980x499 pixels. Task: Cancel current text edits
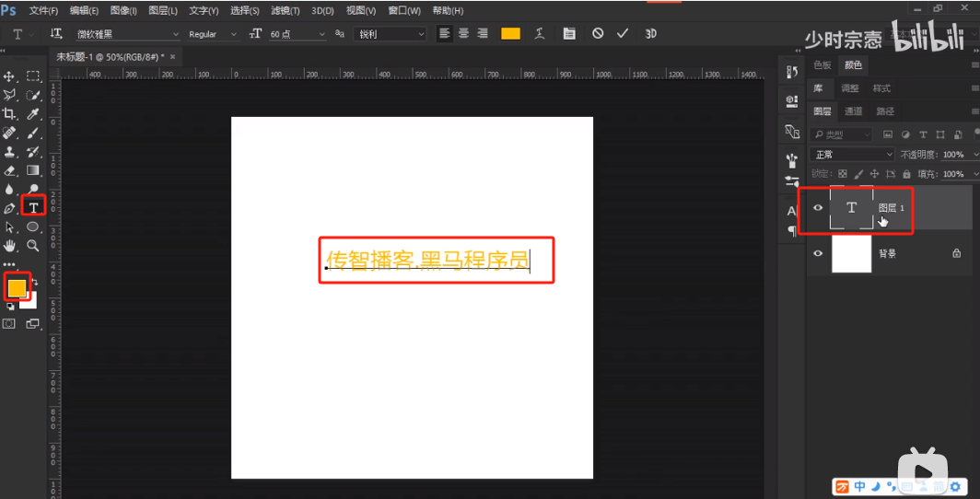pos(598,34)
